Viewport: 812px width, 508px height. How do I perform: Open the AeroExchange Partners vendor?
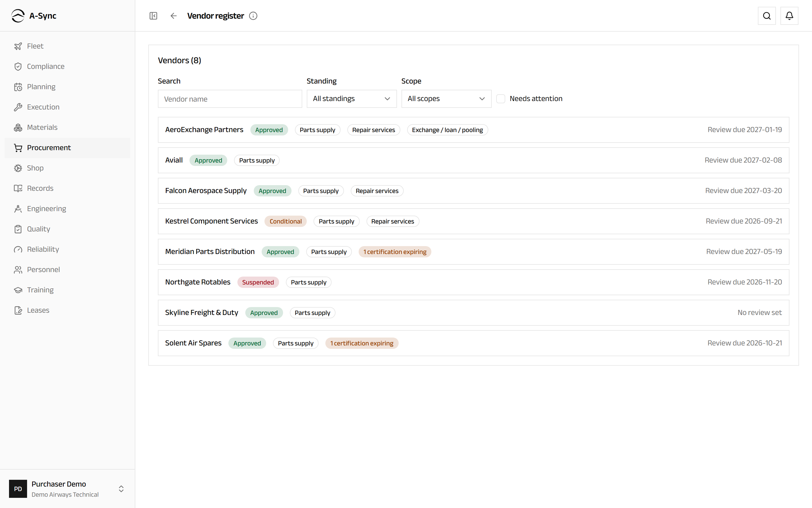tap(473, 130)
